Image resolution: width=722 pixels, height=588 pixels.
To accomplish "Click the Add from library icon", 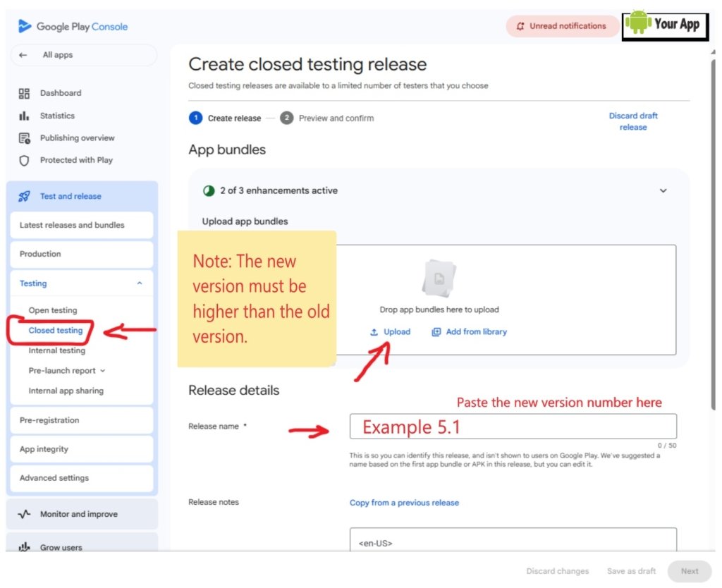I will point(436,332).
